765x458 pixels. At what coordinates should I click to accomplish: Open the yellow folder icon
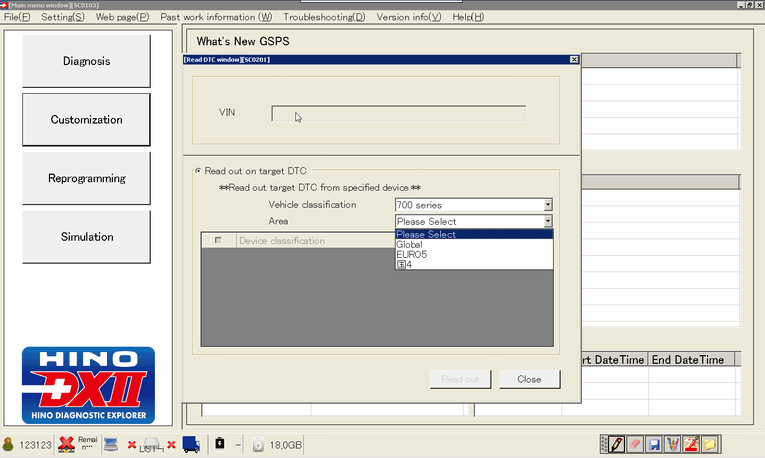709,444
